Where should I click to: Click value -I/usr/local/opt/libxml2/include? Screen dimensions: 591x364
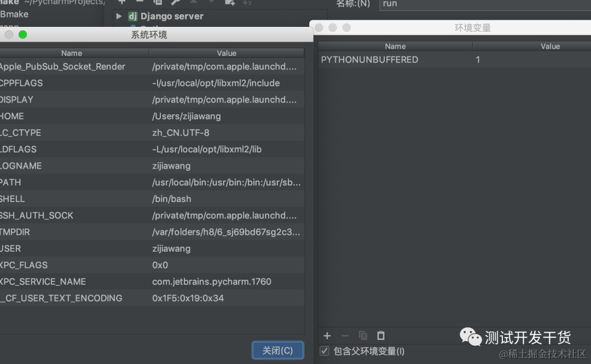point(216,83)
